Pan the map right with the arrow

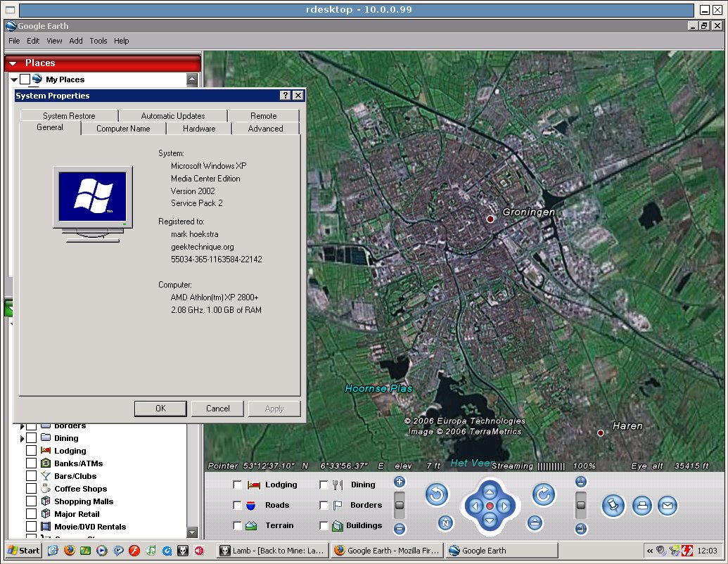(505, 506)
